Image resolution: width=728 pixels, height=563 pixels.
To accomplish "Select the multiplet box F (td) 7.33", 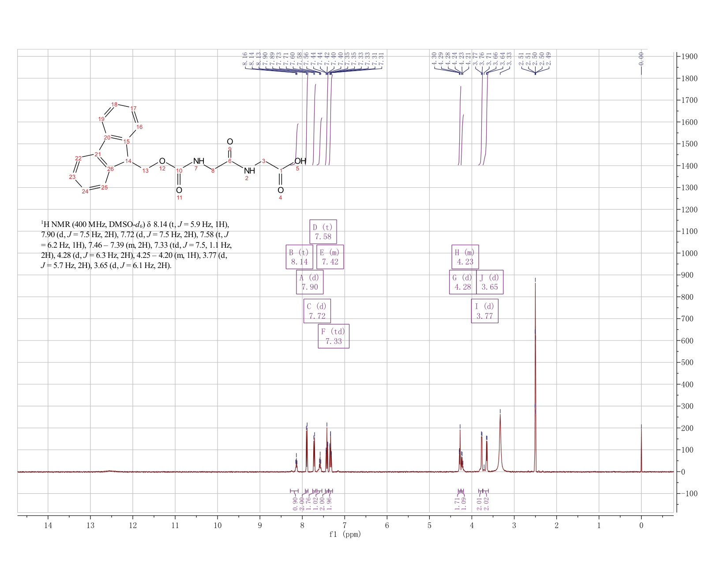I will (334, 336).
